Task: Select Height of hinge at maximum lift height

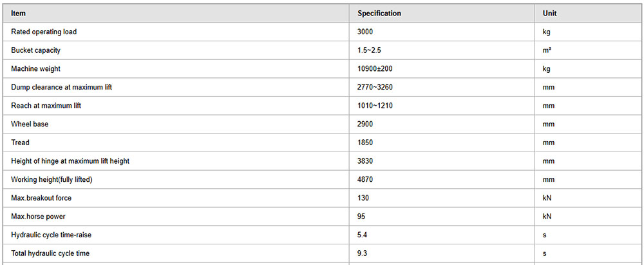Action: pyautogui.click(x=70, y=161)
